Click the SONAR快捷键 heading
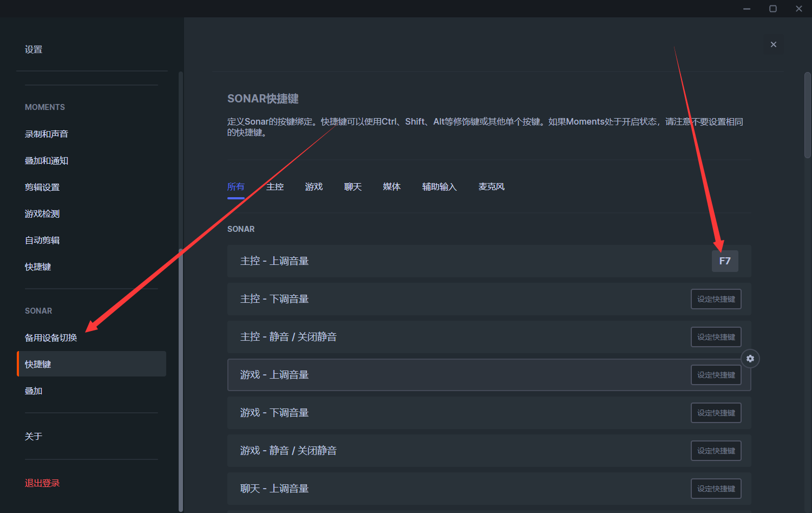This screenshot has width=812, height=513. point(263,99)
